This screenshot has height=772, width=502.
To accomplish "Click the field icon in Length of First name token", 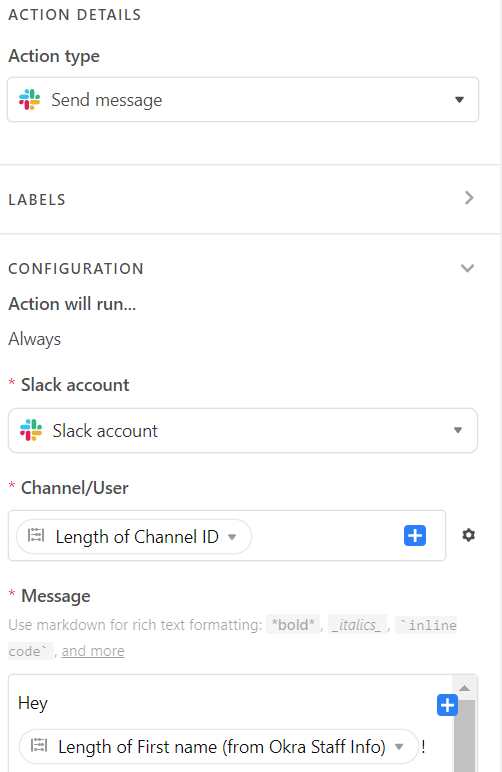I will click(x=39, y=746).
